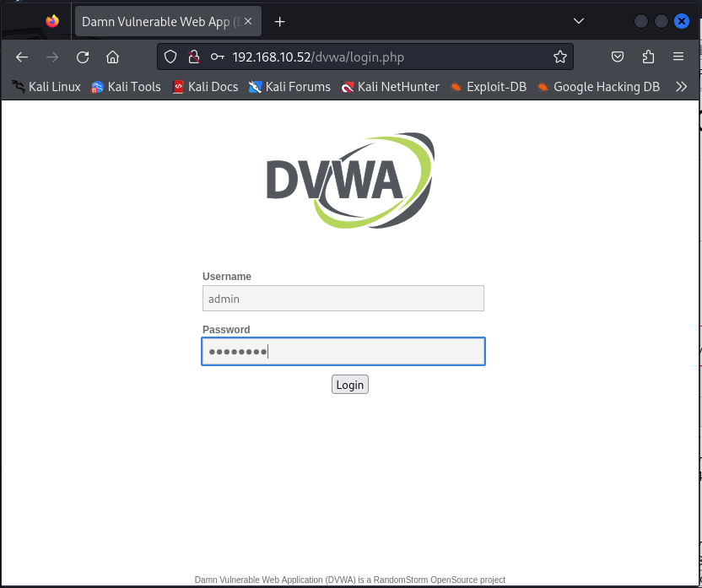Click the forward navigation arrow

52,57
